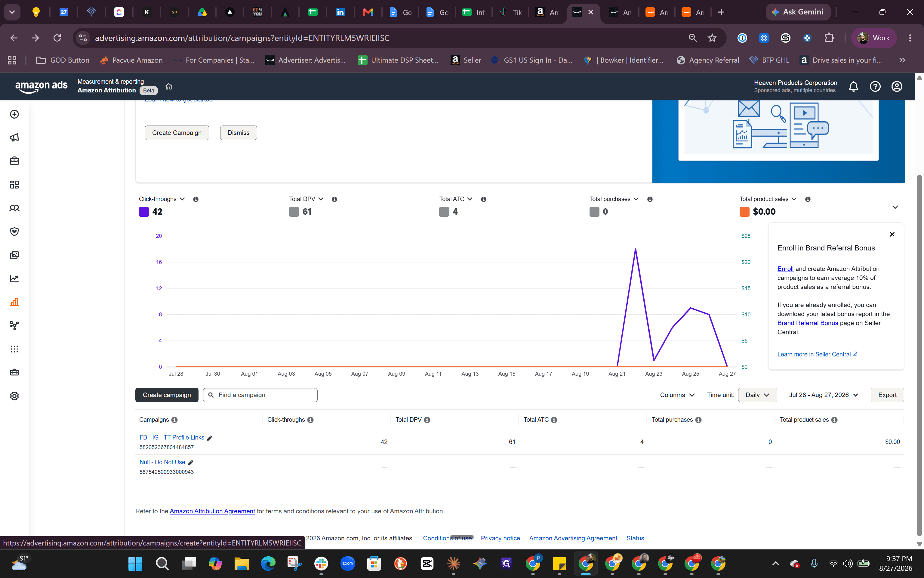Collapse the chart with the chevron arrow
Viewport: 924px width, 578px height.
pos(895,207)
